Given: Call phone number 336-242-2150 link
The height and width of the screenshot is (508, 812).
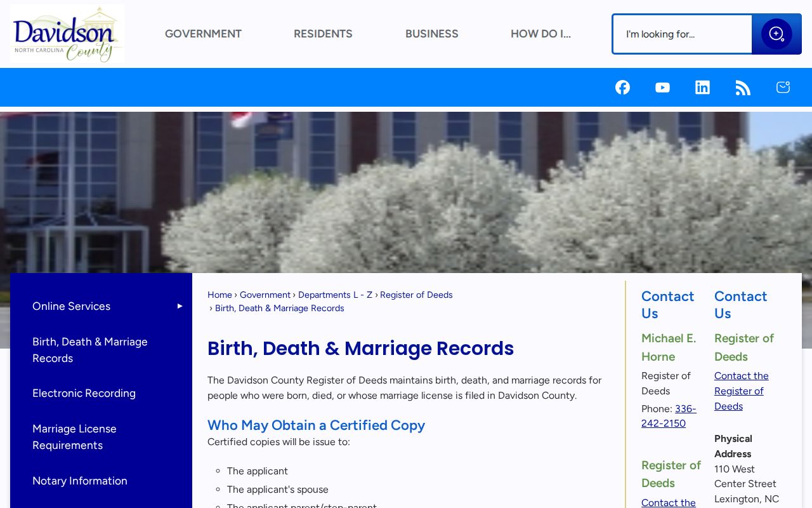Looking at the screenshot, I should [669, 416].
